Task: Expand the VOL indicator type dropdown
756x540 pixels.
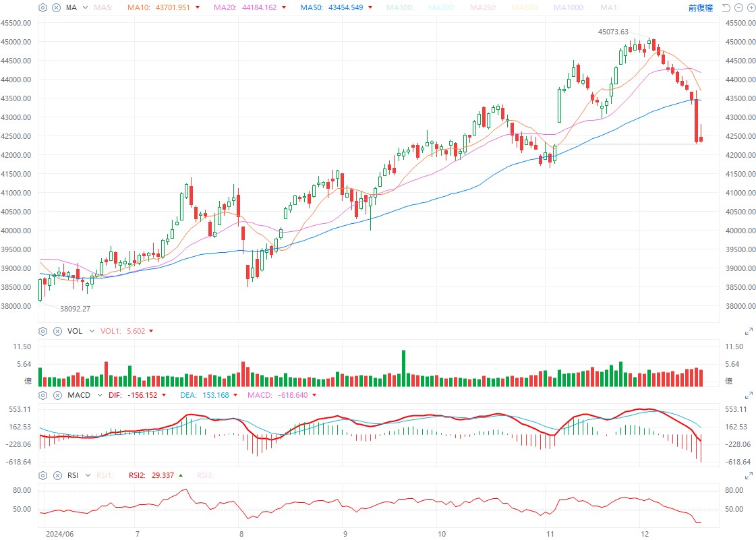Action: pos(92,331)
